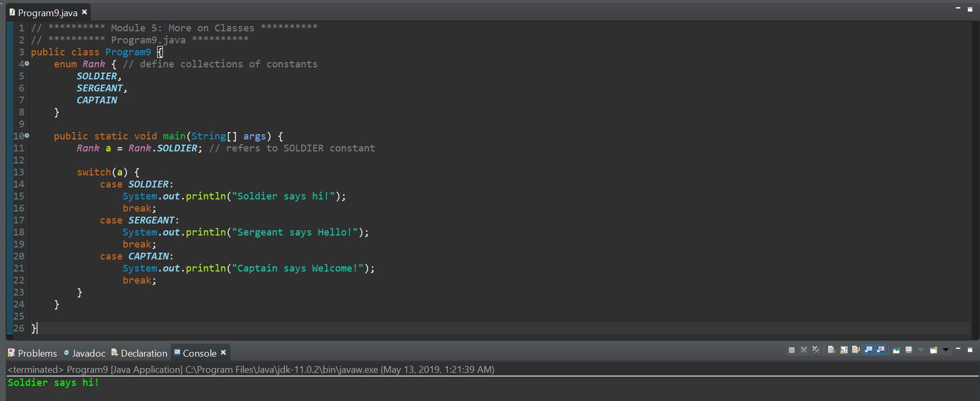The height and width of the screenshot is (401, 980).
Task: Select the Program9.java editor tab
Action: pos(48,13)
